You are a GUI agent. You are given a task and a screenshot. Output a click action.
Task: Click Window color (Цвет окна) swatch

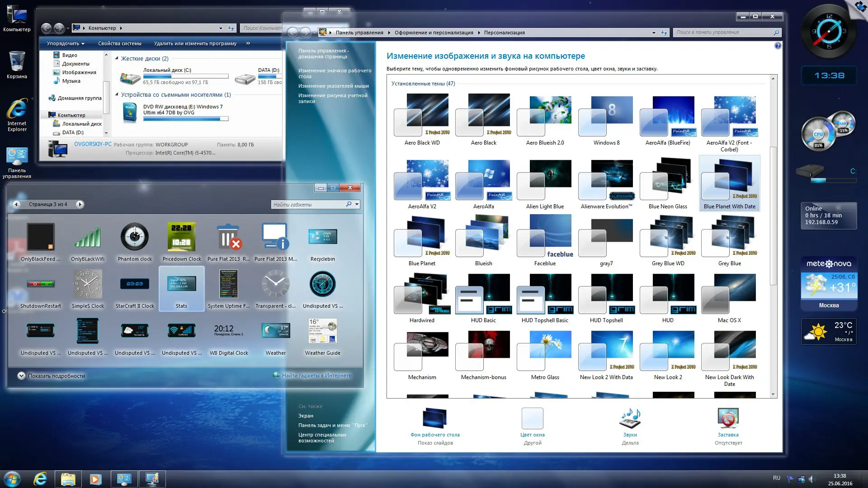coord(532,418)
